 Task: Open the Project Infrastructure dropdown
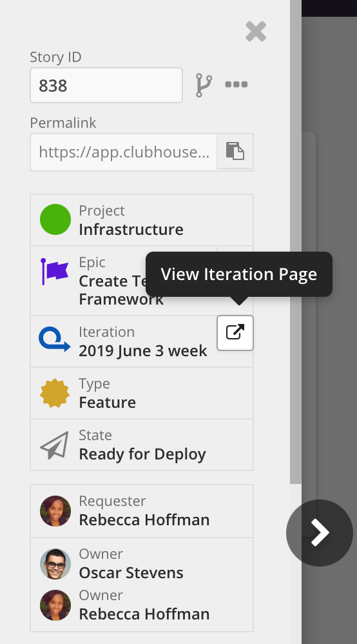(x=142, y=220)
